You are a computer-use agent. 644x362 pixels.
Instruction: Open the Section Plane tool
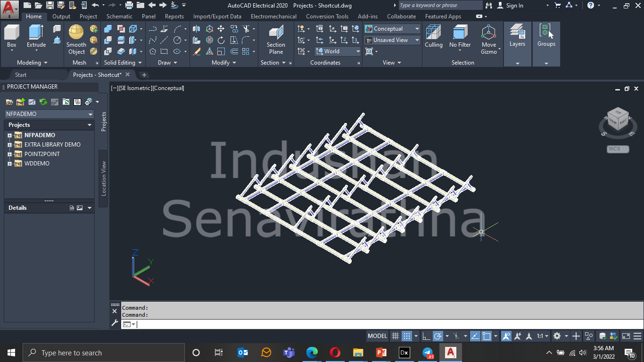click(x=276, y=40)
